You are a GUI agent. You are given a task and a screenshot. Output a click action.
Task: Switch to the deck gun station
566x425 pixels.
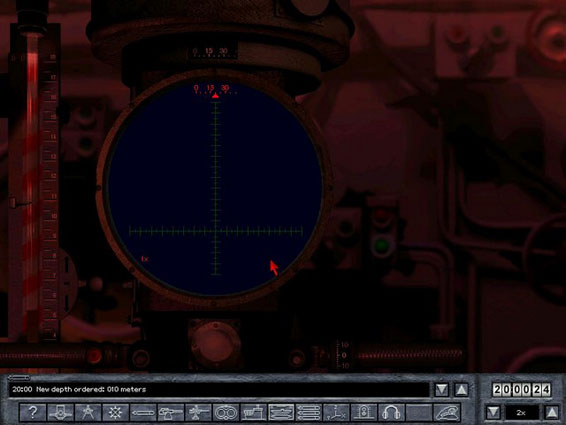pos(170,412)
